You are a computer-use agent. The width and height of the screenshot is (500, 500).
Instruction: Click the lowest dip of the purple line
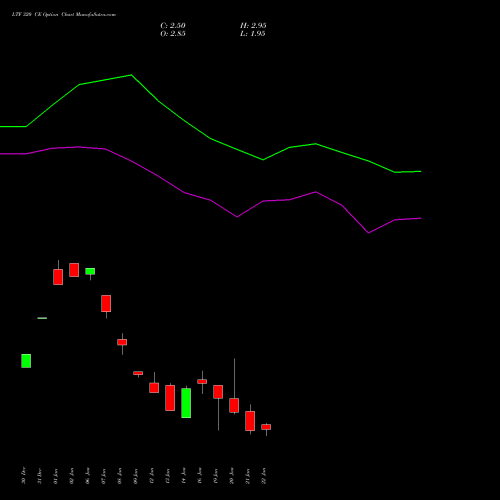(368, 233)
